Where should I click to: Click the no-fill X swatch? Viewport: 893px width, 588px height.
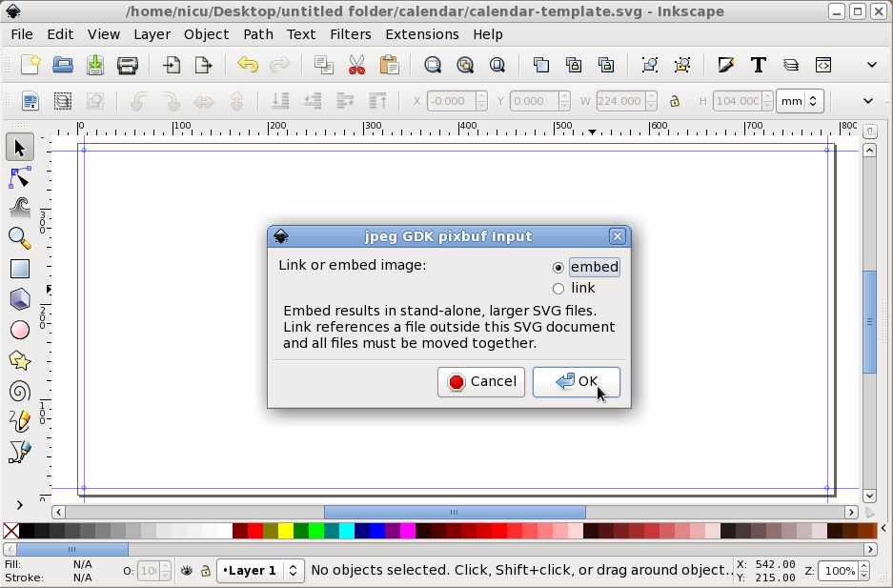(10, 531)
